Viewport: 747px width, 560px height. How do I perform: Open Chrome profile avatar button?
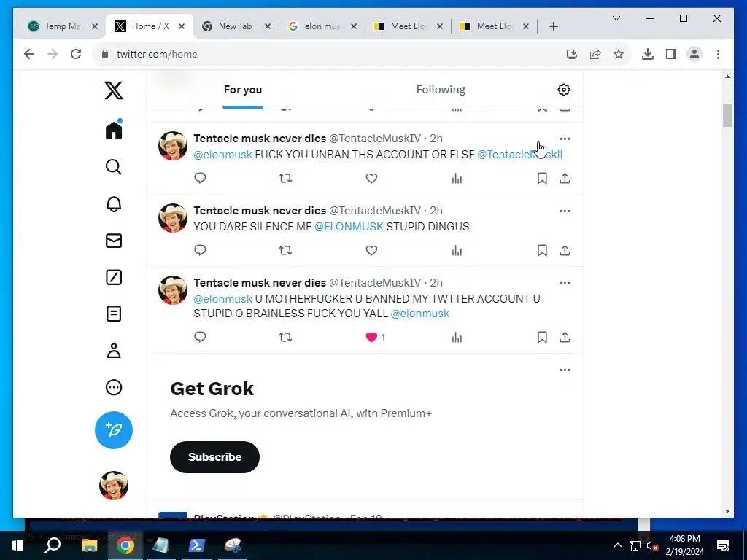(694, 54)
